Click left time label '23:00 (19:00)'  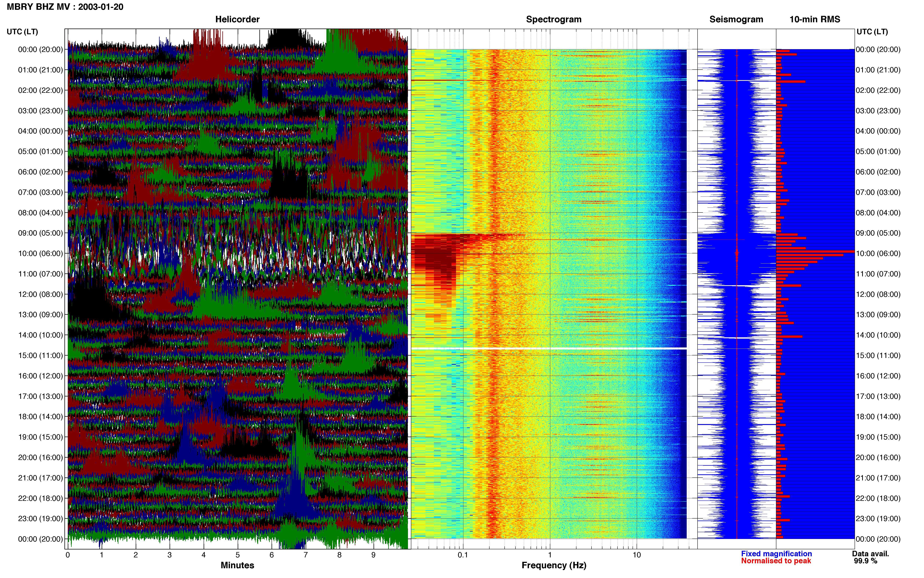click(x=41, y=519)
